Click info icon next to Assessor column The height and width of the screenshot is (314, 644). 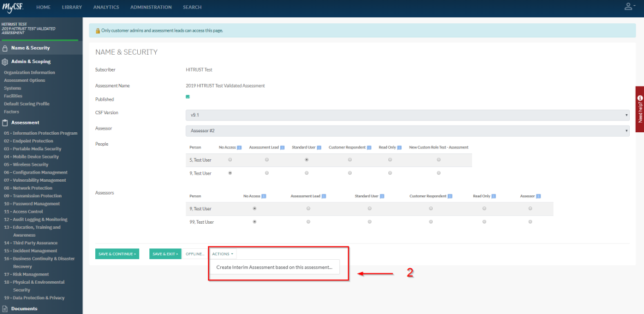click(538, 197)
